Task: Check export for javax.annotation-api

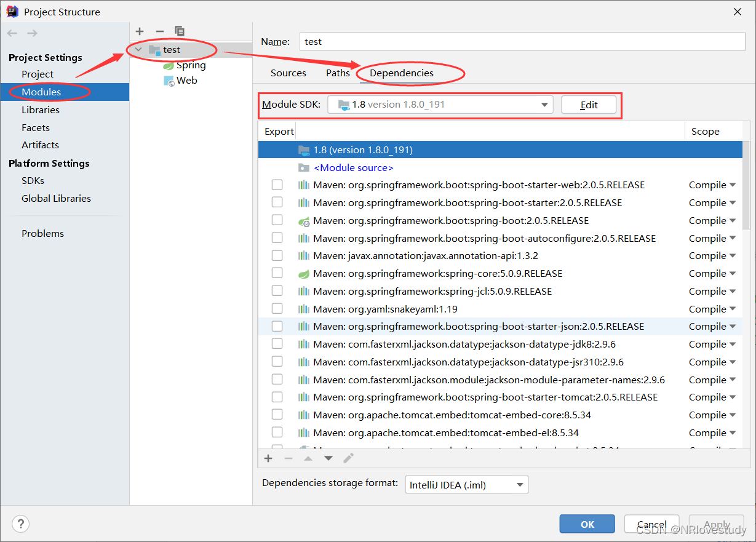Action: (x=277, y=255)
